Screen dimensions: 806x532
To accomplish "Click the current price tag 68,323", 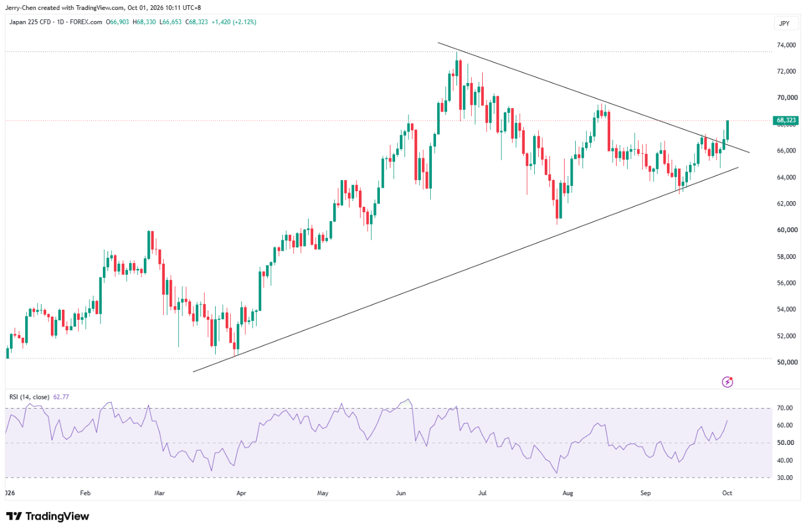I will (786, 120).
